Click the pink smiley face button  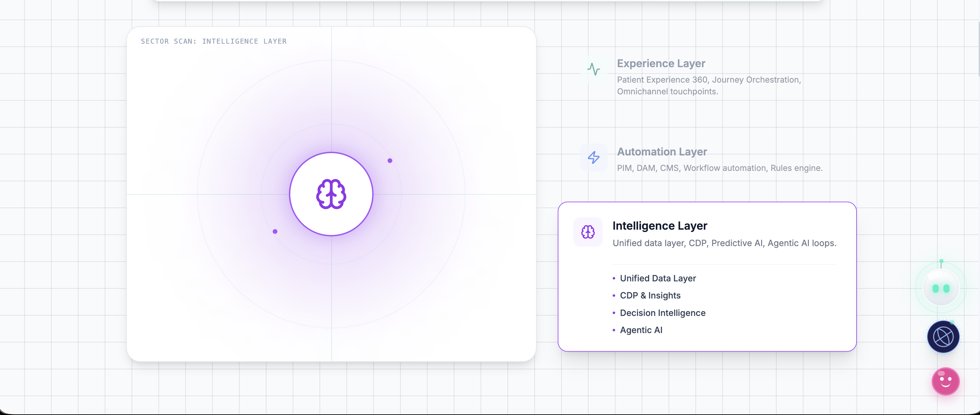[x=945, y=381]
